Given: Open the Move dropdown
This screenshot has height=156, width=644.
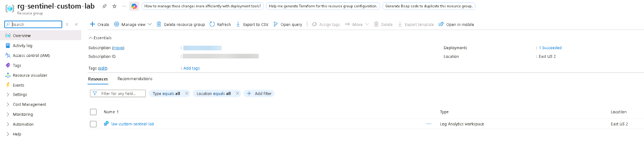Looking at the screenshot, I should tap(357, 24).
